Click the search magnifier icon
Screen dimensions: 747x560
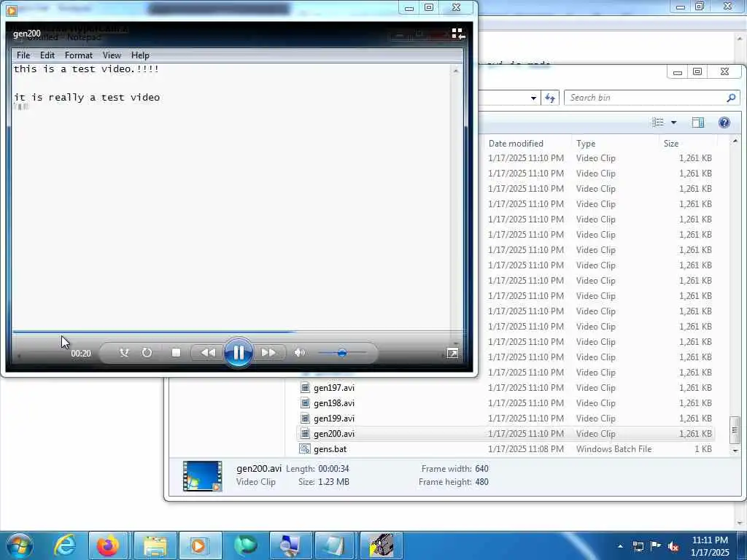(x=731, y=98)
